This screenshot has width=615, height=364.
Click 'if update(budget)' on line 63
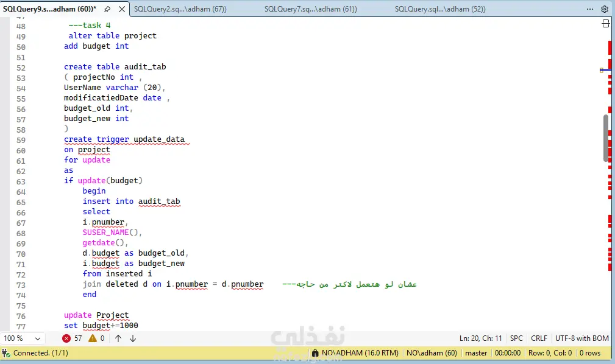click(103, 181)
